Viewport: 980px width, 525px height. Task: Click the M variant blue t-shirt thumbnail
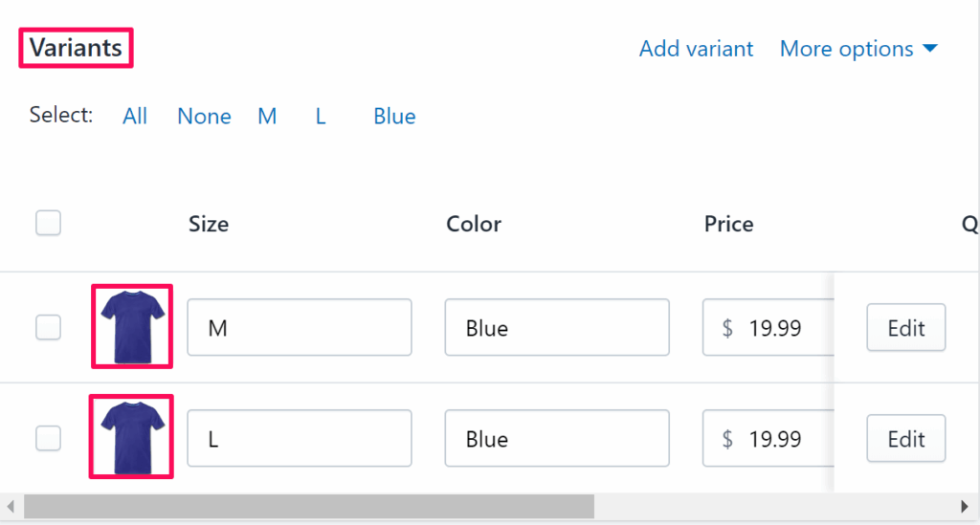(131, 326)
